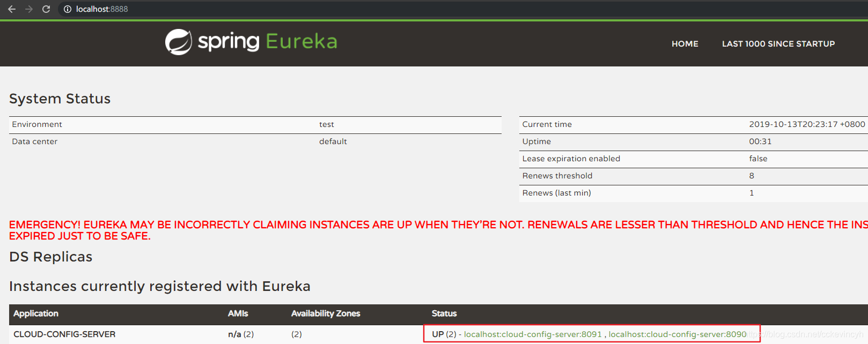Click the Spring Eureka logo

point(251,42)
